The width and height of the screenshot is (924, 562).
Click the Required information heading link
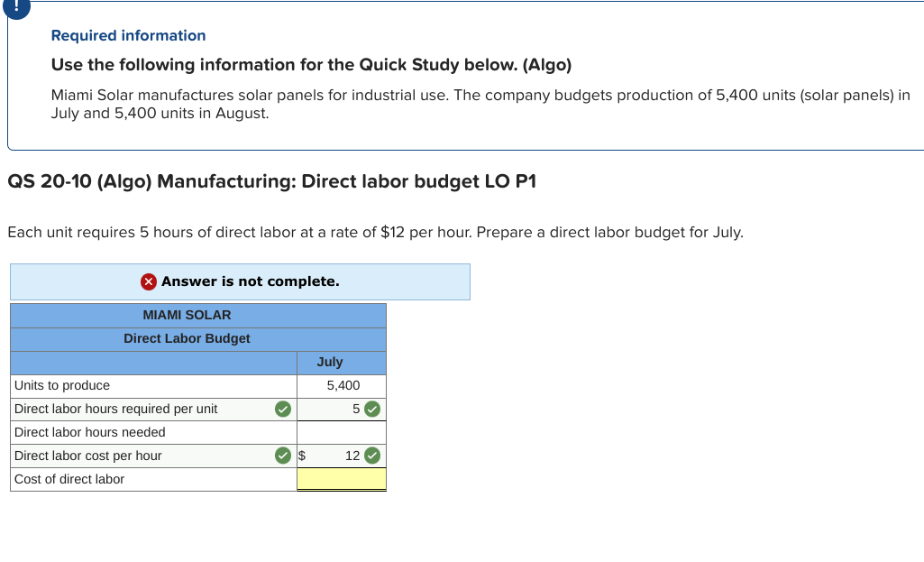click(x=127, y=35)
